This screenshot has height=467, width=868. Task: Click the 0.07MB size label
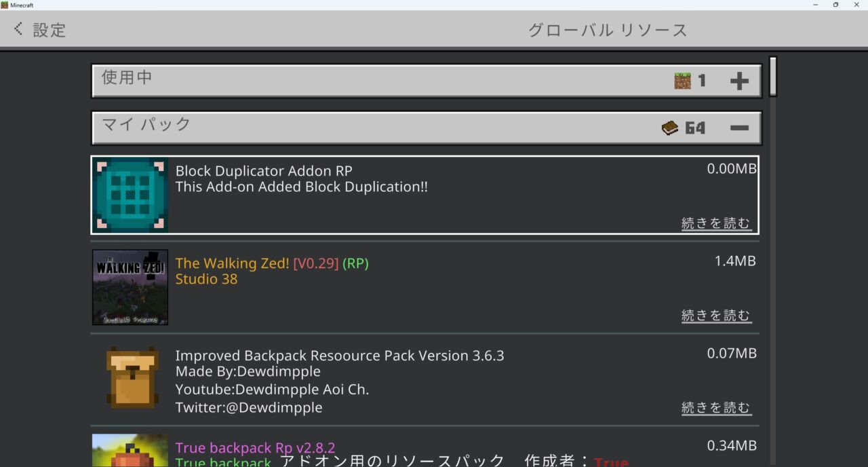tap(732, 354)
